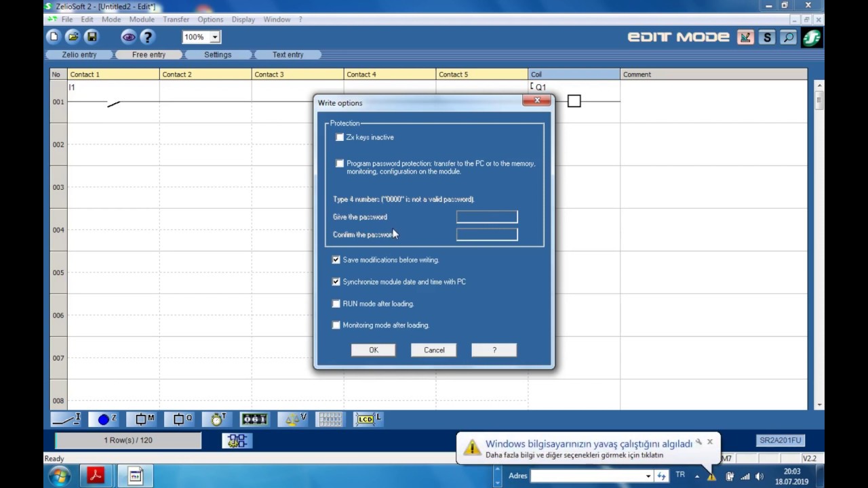Uncheck Save modifications before writing
The image size is (868, 488).
336,260
